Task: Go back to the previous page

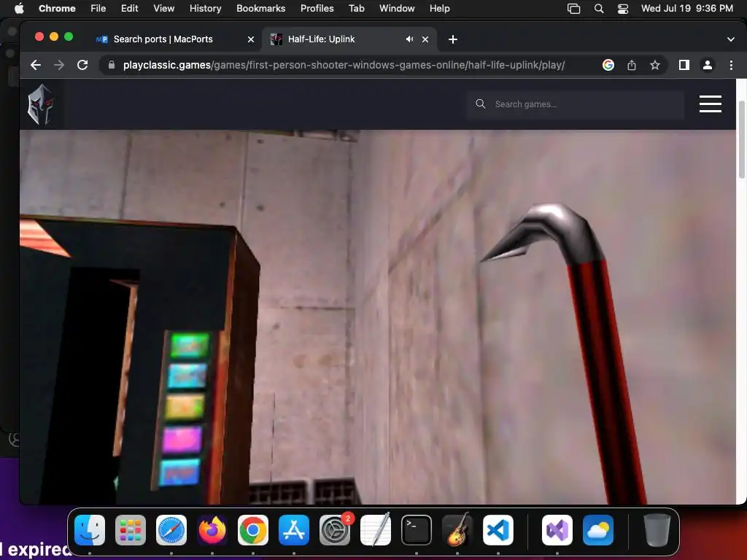Action: point(36,65)
